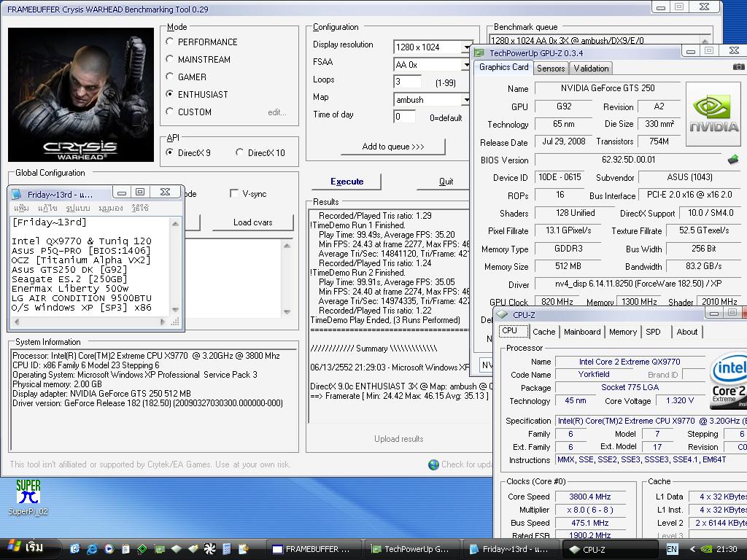The width and height of the screenshot is (747, 560).
Task: Open the SuperPI_02 desktop shortcut
Action: pos(28,491)
